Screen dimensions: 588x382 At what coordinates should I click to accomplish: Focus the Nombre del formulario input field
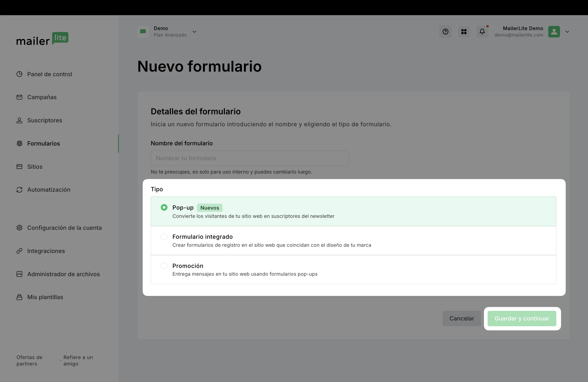249,158
